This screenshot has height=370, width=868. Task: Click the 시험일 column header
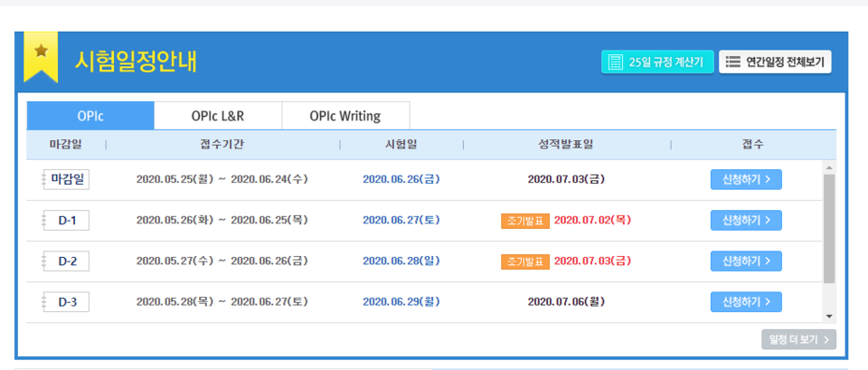pyautogui.click(x=401, y=145)
